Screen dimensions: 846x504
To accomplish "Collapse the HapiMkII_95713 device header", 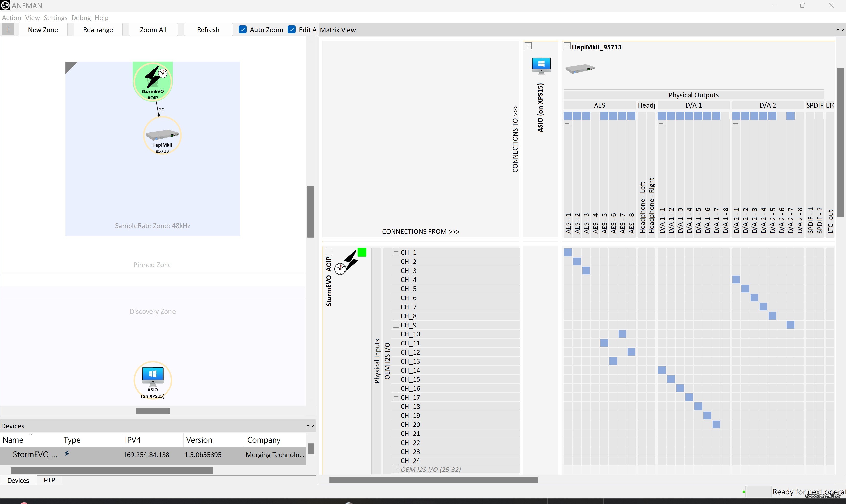I will 567,46.
